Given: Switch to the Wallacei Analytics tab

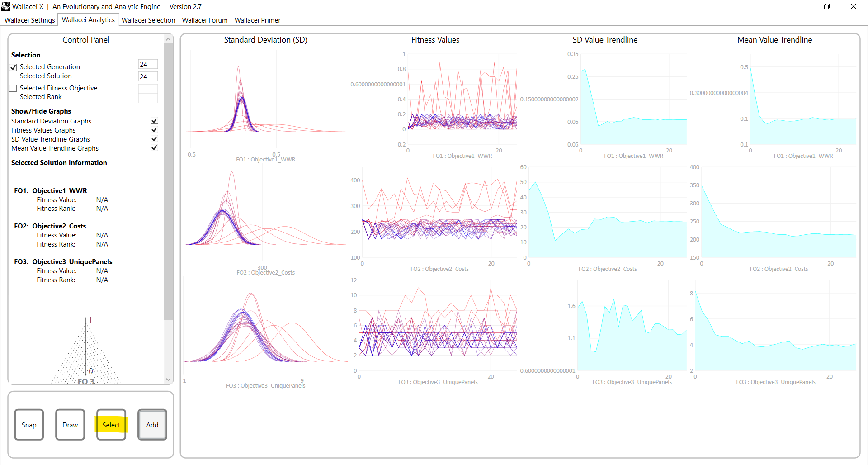Looking at the screenshot, I should [88, 19].
